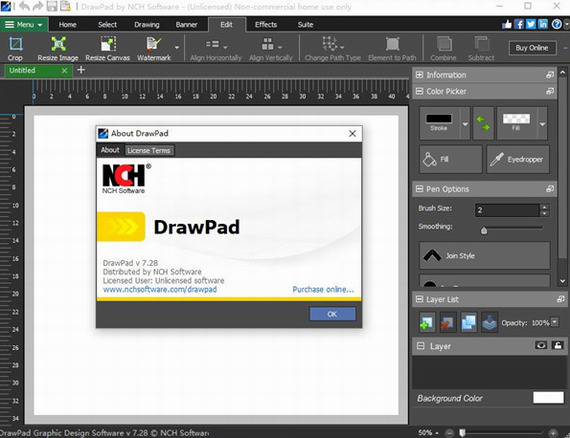Close the Untitled document tab

64,71
